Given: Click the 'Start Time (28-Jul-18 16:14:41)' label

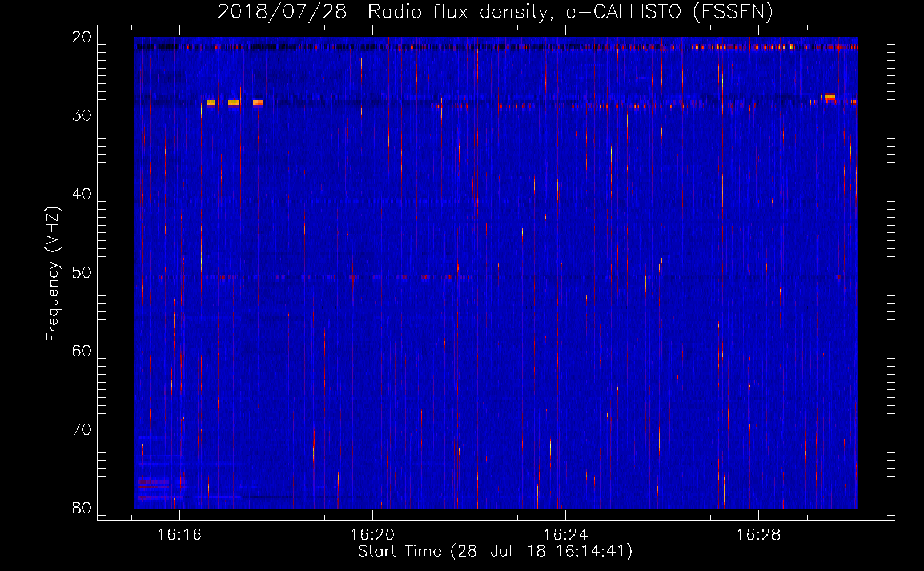Looking at the screenshot, I should click(x=495, y=552).
